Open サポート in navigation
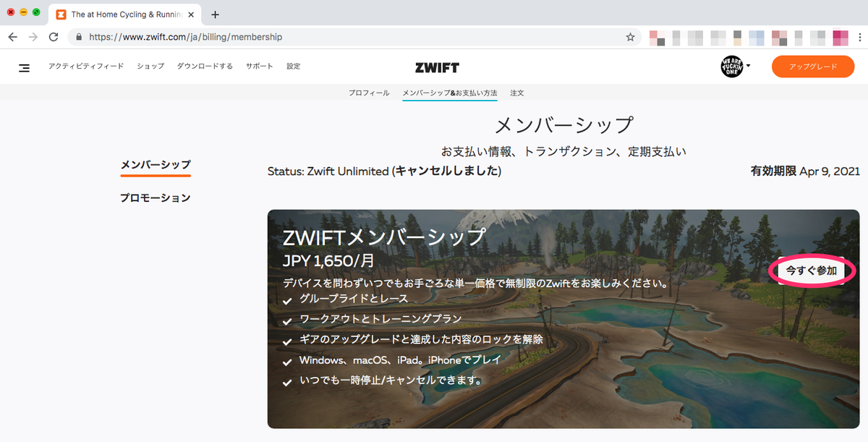868x442 pixels. [x=259, y=67]
